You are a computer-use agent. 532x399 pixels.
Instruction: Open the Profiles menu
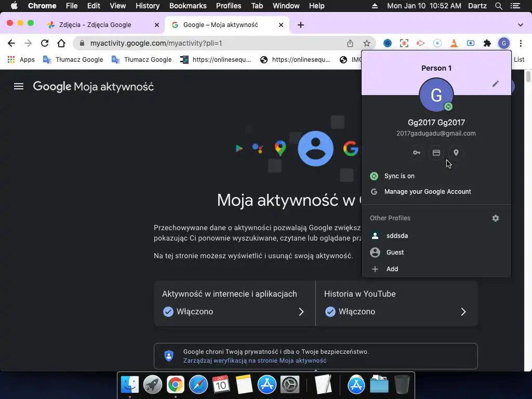[x=229, y=6]
